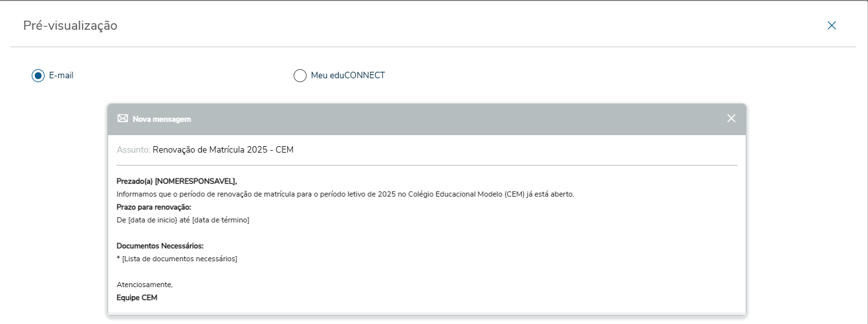Click the Documentos Necessários heading
This screenshot has width=868, height=324.
click(160, 246)
